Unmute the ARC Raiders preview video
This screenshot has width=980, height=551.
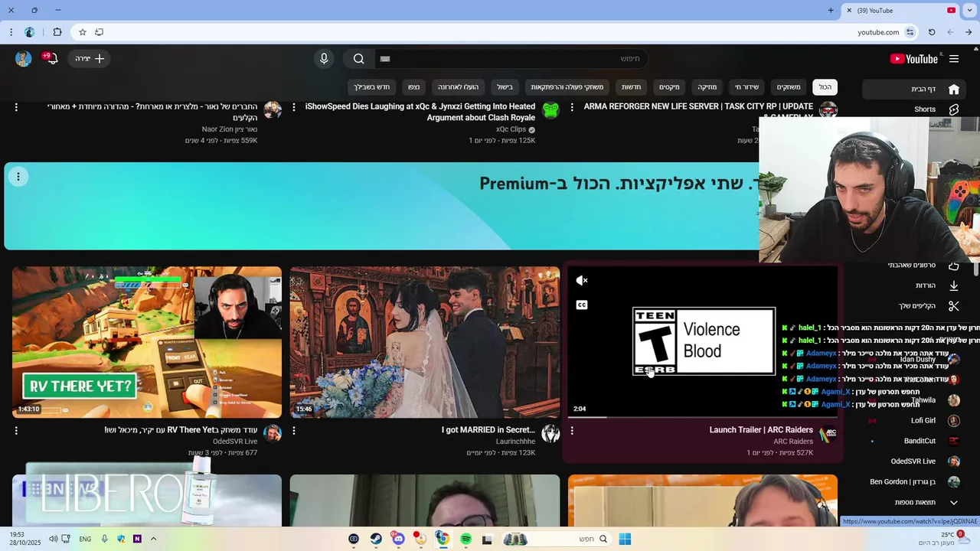[582, 281]
